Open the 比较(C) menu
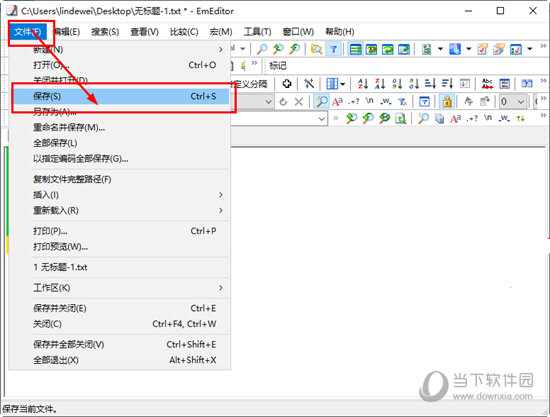Screen dimensions: 550x417 (184, 32)
